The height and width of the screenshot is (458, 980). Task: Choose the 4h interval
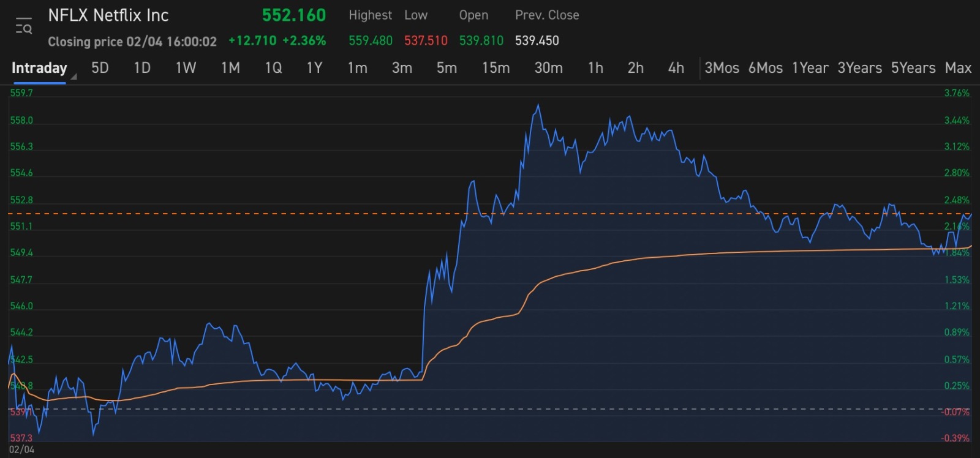click(676, 68)
